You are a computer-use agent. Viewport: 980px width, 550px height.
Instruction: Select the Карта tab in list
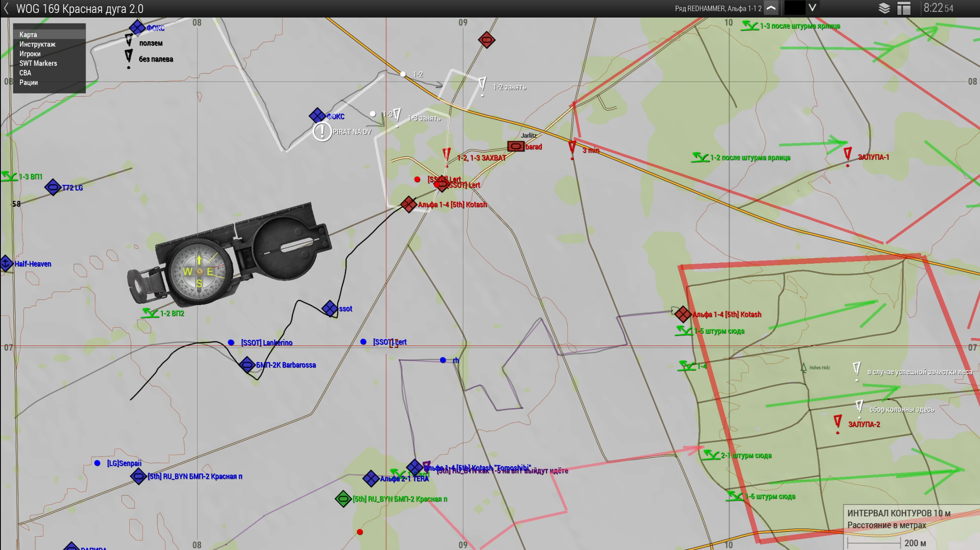point(28,35)
